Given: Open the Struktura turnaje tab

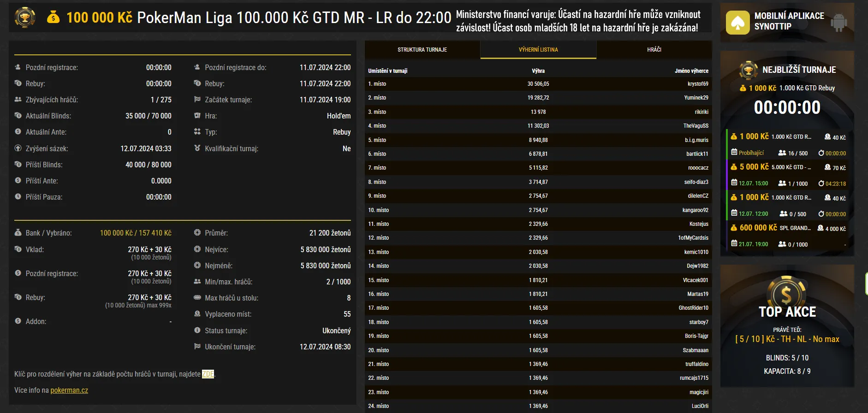Looking at the screenshot, I should 422,50.
